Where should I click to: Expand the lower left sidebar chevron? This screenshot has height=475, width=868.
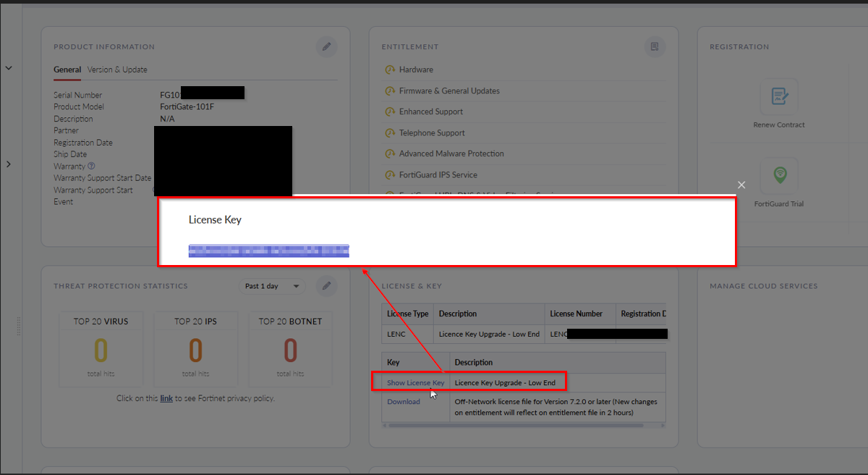(x=9, y=164)
